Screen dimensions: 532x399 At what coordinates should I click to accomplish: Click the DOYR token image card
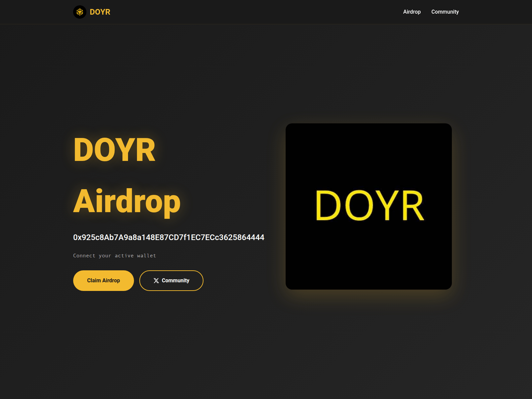click(369, 206)
